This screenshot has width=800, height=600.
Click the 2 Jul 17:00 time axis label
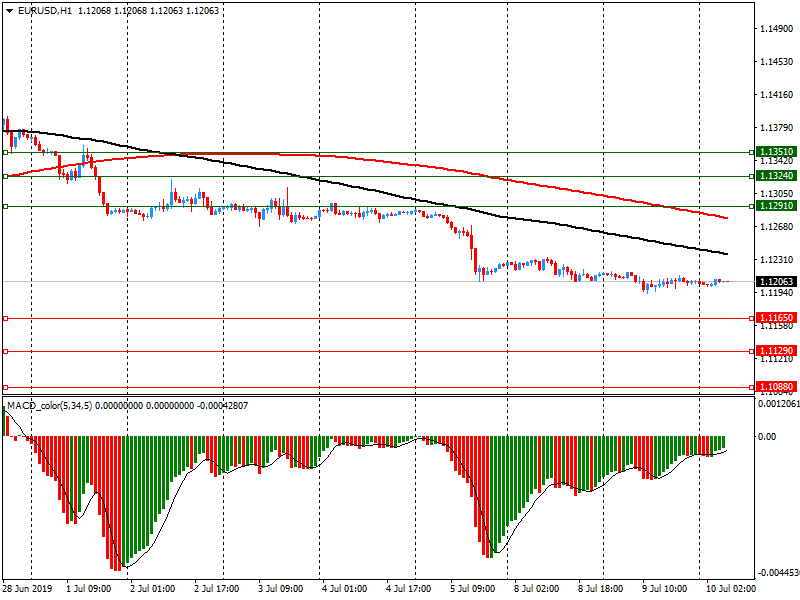point(217,588)
